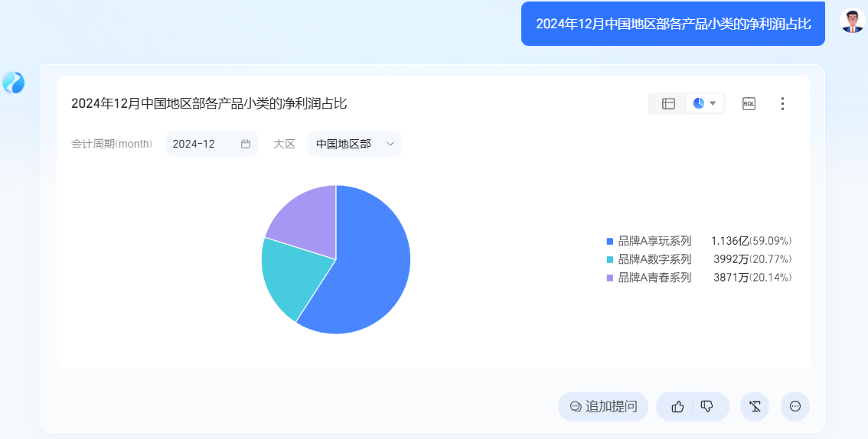Switch to table view icon
The image size is (868, 439).
pos(668,103)
